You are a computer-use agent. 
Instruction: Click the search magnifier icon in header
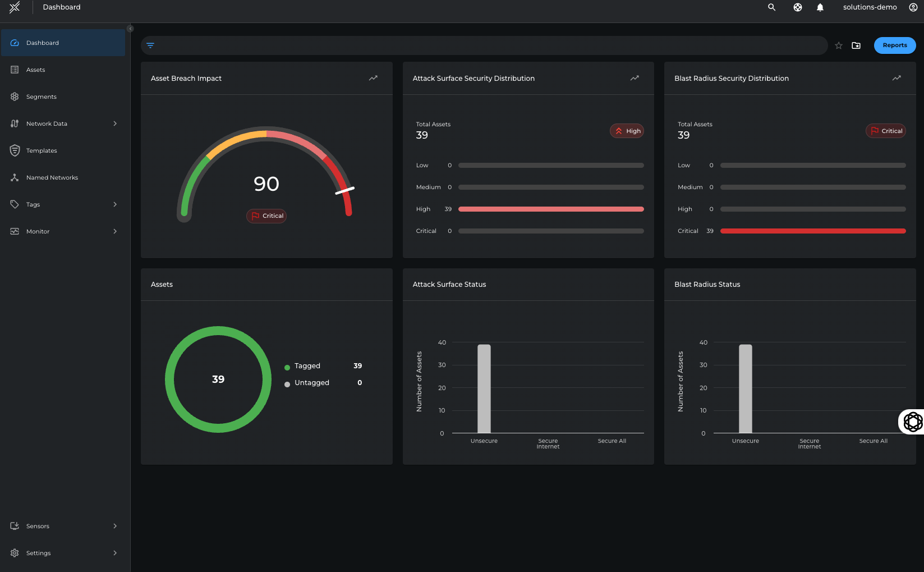point(771,7)
